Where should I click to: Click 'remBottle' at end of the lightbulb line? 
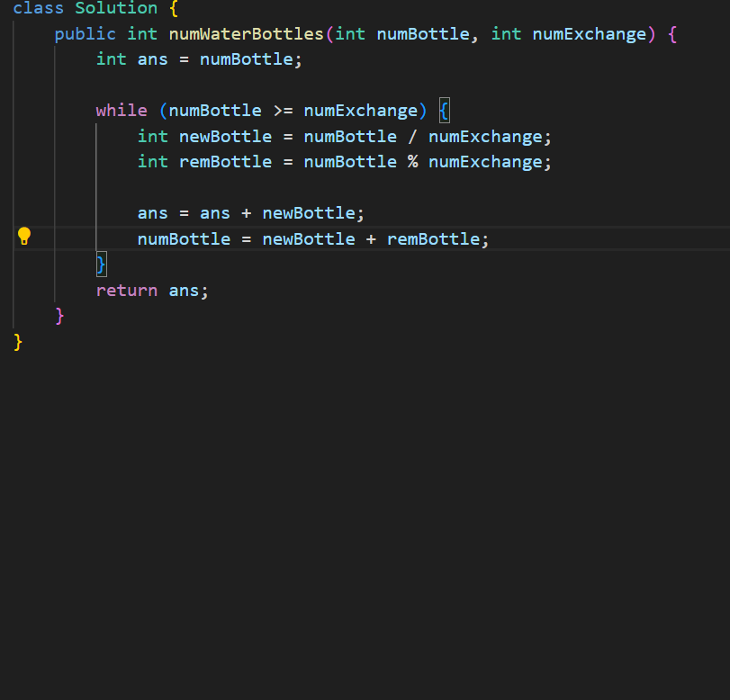[x=434, y=239]
